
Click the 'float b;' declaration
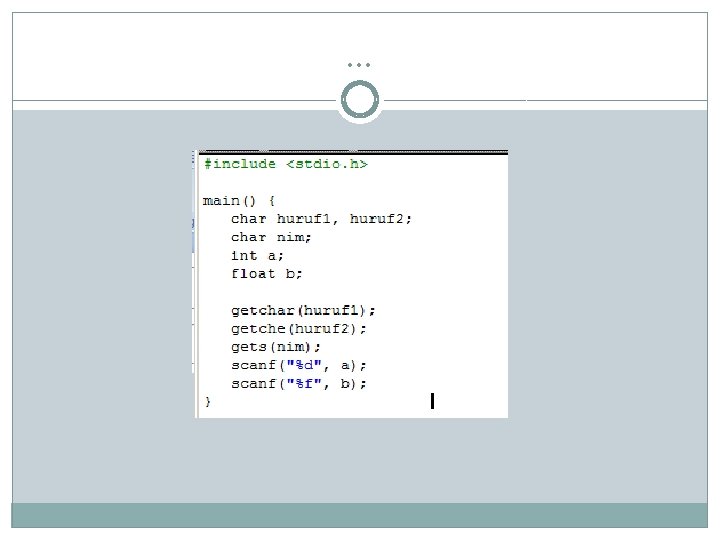[x=266, y=274]
